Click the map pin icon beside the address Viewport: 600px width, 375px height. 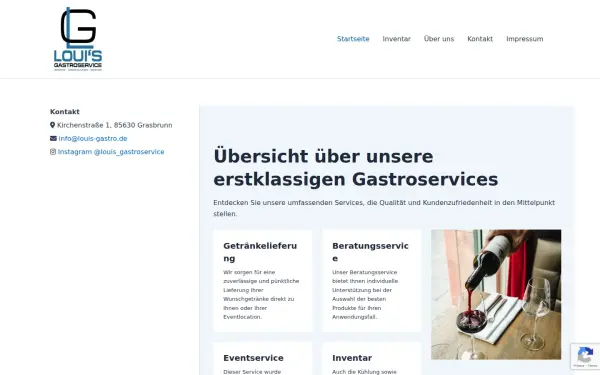point(52,125)
